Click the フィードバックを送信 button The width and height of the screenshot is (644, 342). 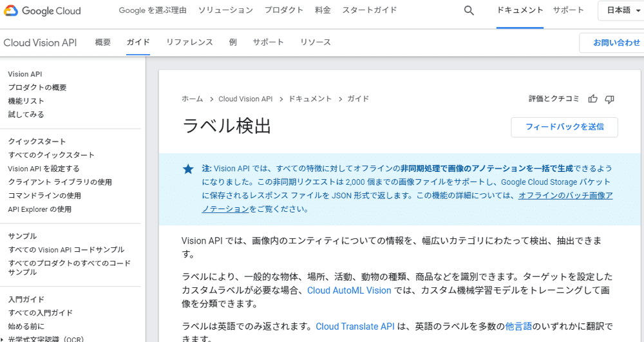[564, 127]
